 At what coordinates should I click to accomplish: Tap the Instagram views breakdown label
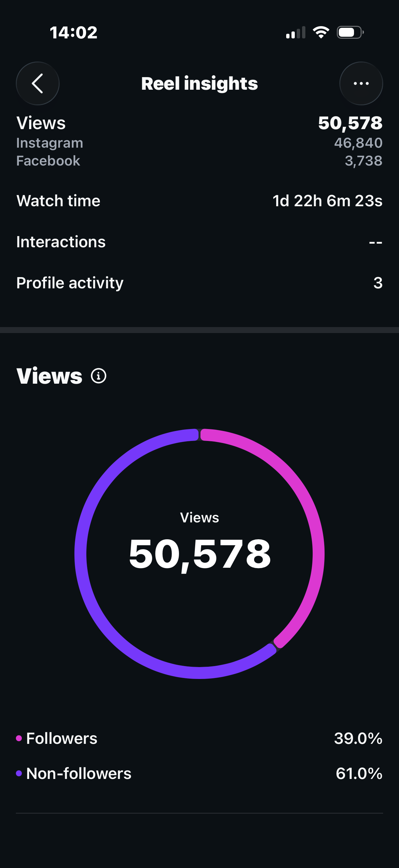pos(50,143)
